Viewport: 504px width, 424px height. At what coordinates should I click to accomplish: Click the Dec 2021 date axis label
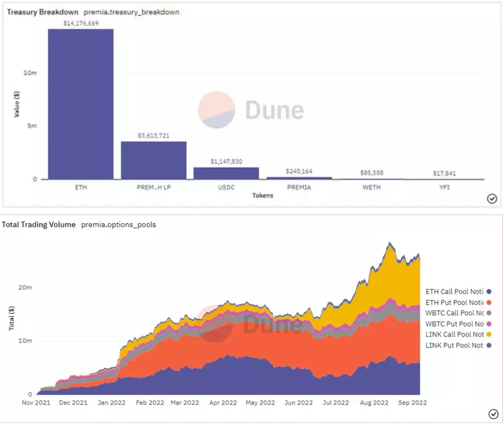(x=73, y=402)
